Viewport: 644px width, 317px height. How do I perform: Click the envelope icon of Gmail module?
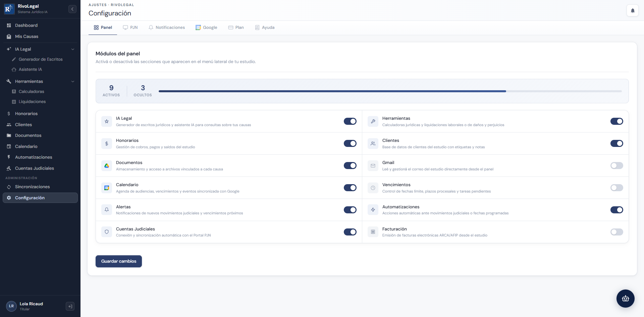coord(373,166)
